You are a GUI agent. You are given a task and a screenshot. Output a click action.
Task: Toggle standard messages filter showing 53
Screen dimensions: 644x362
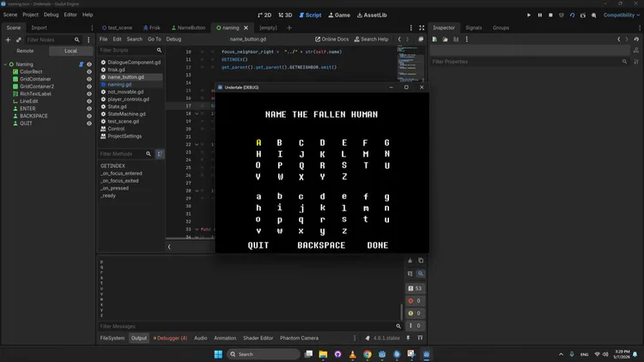(x=415, y=288)
